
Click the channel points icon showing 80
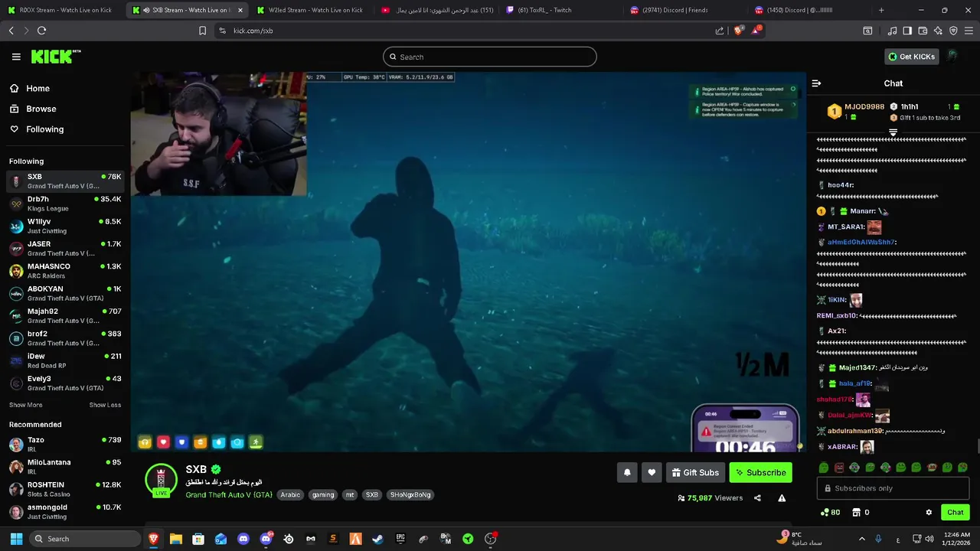point(830,513)
